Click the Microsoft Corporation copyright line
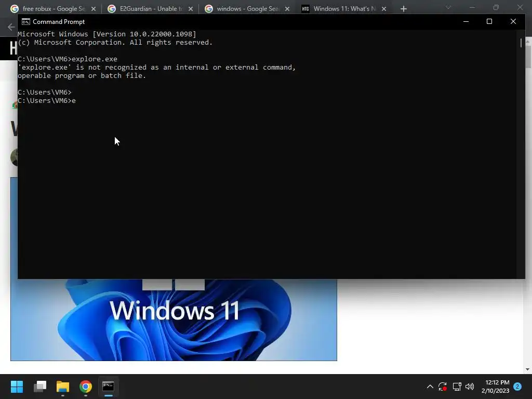This screenshot has width=532, height=399. click(115, 43)
